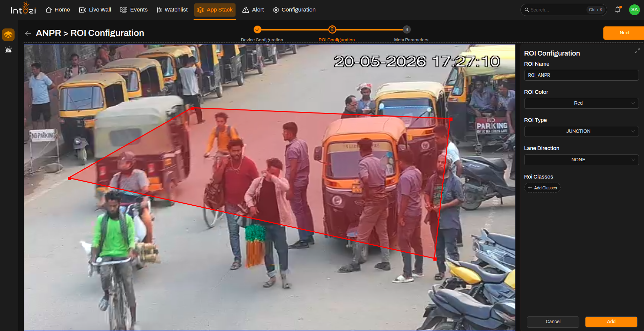The image size is (644, 331).
Task: Go back with the left arrow icon
Action: pyautogui.click(x=28, y=33)
